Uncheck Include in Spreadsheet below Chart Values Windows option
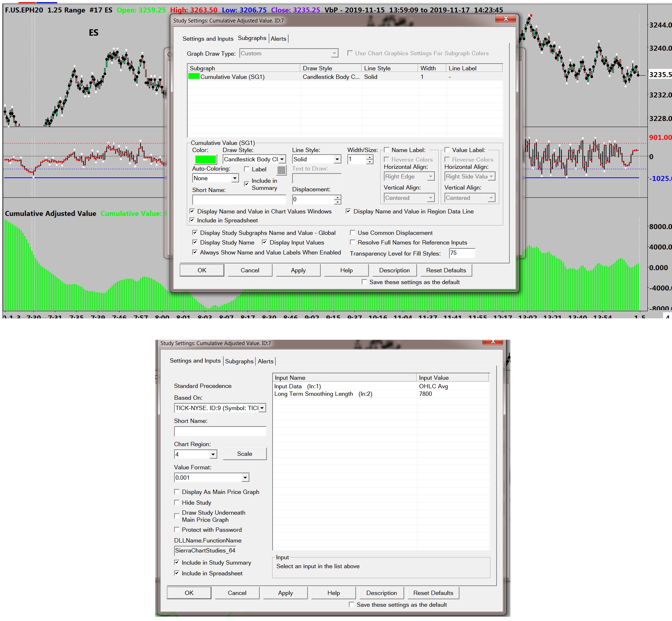 click(x=192, y=220)
